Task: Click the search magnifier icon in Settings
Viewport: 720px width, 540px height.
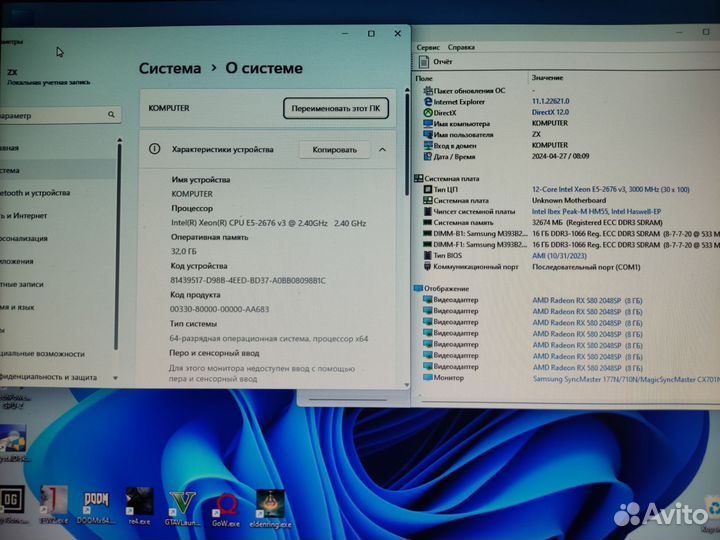Action: tap(111, 115)
